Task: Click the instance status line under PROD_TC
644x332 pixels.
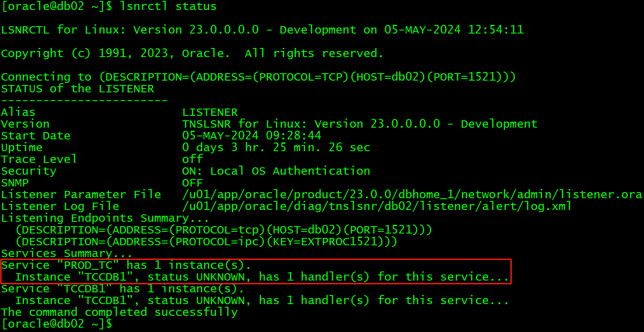Action: [262, 277]
